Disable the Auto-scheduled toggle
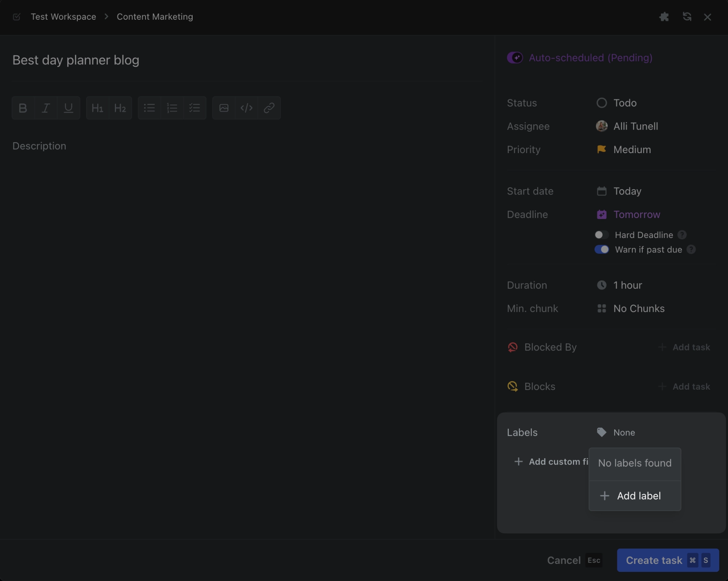Image resolution: width=728 pixels, height=581 pixels. (515, 58)
